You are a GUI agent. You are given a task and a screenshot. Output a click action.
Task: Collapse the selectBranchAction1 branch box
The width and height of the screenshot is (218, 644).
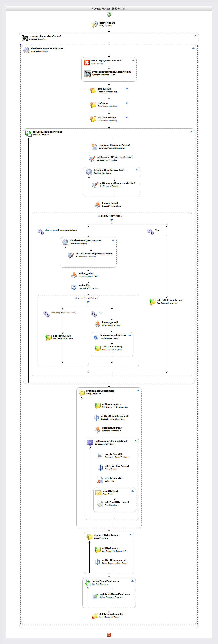click(99, 216)
